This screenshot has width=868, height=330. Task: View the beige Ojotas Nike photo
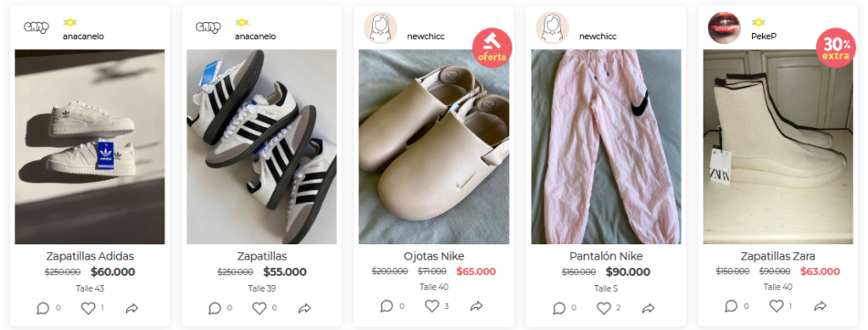click(434, 147)
